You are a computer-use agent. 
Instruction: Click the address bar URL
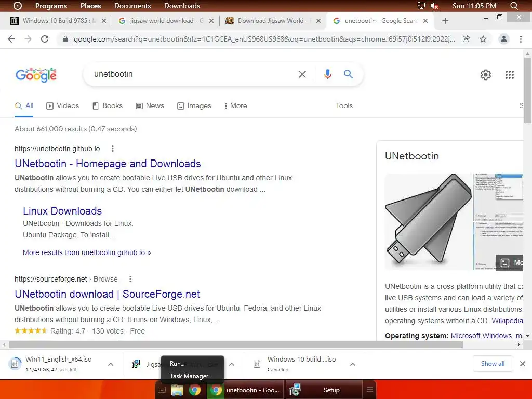[264, 39]
